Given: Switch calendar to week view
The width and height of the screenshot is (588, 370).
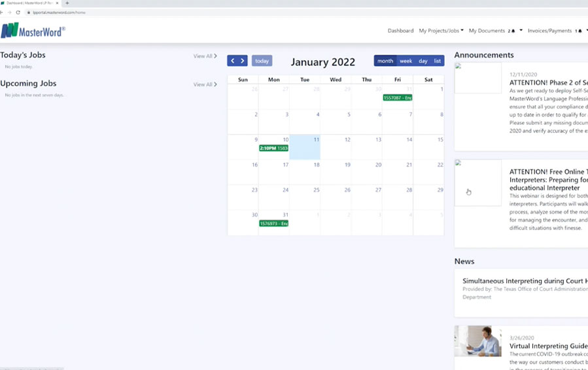Looking at the screenshot, I should coord(406,61).
